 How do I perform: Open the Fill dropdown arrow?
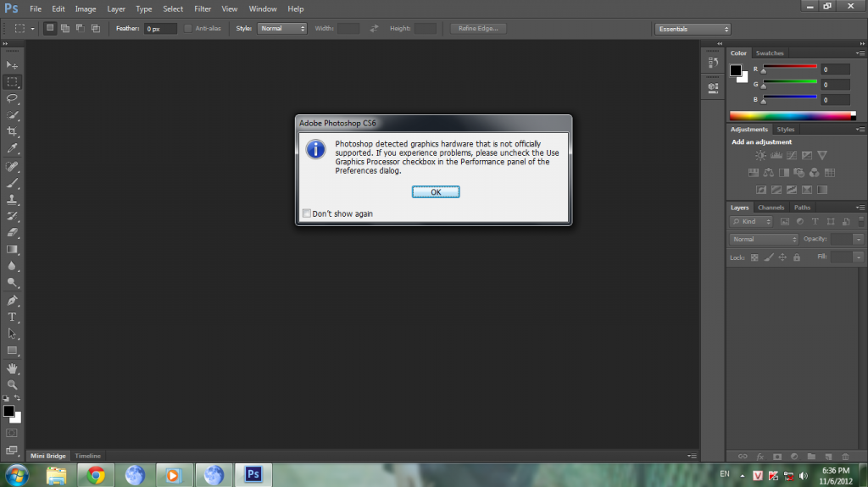(858, 257)
